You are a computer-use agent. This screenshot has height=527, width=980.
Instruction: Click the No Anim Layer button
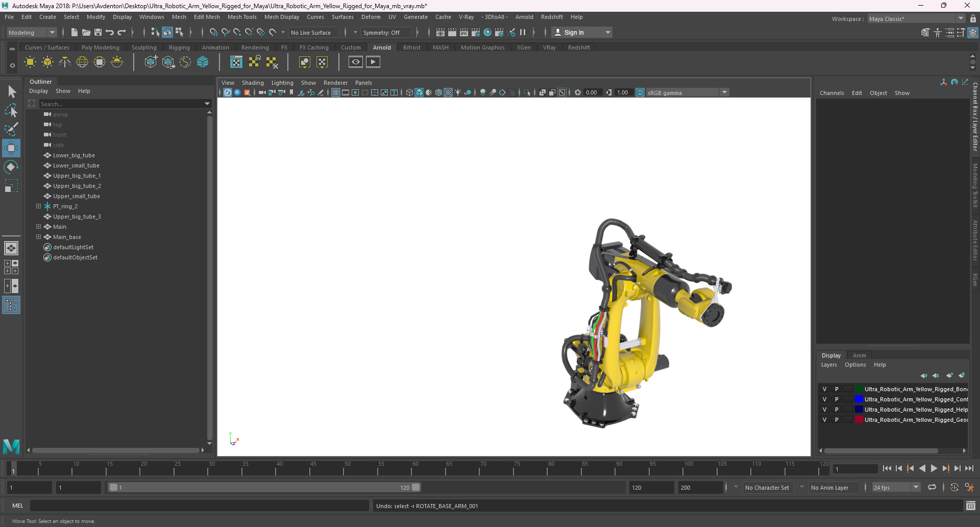pyautogui.click(x=833, y=487)
